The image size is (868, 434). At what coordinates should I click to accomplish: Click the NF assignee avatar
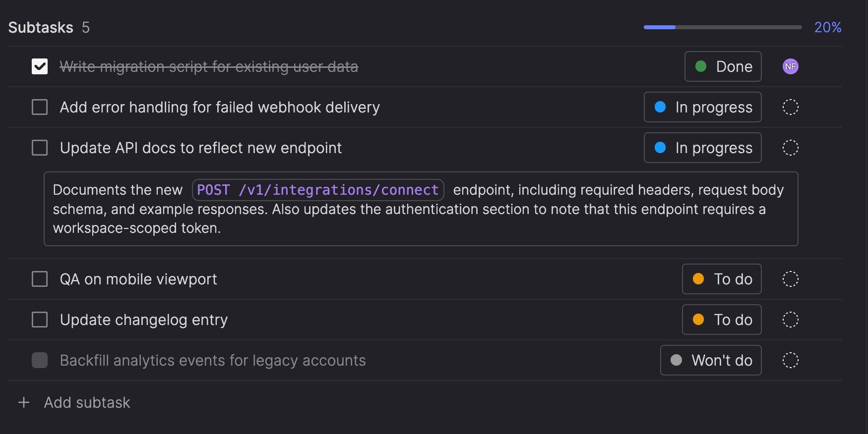pos(790,66)
